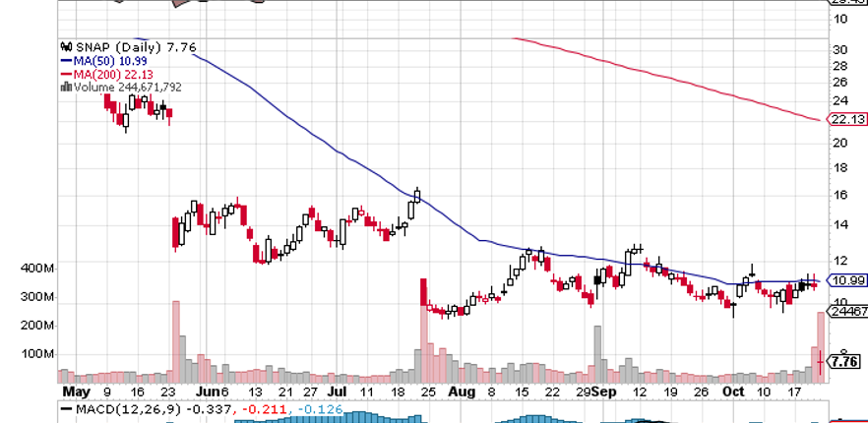Viewport: 868px width, 423px height.
Task: Click the 17 date label in October
Action: 794,392
